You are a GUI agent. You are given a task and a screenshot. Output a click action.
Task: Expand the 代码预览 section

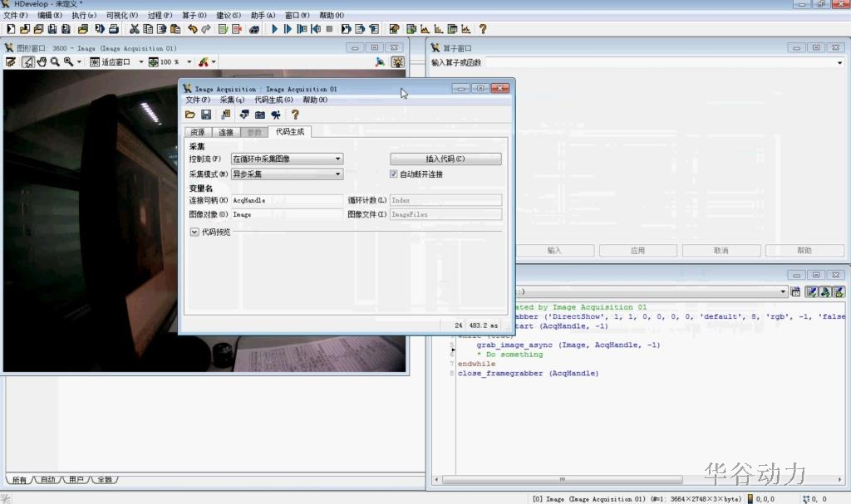coord(194,232)
